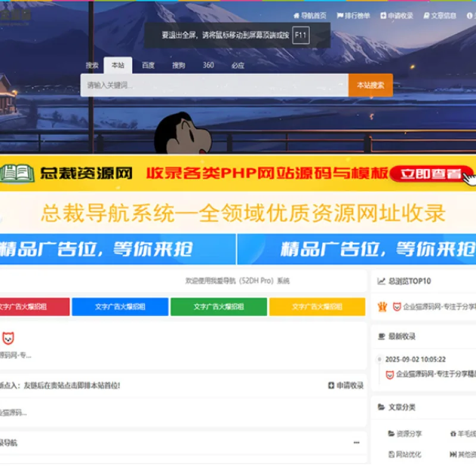Click the orange crown rank icon
476x476 pixels.
pos(383,307)
